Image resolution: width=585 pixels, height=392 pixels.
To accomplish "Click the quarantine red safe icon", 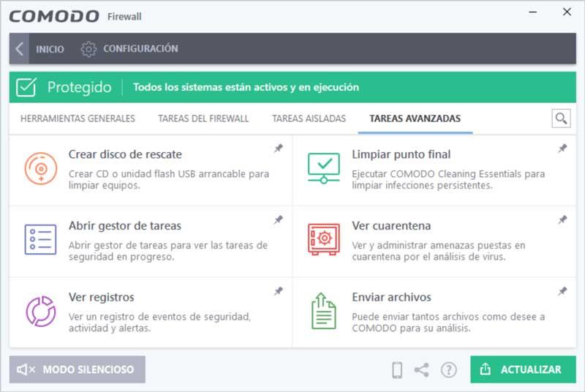I will click(x=324, y=239).
